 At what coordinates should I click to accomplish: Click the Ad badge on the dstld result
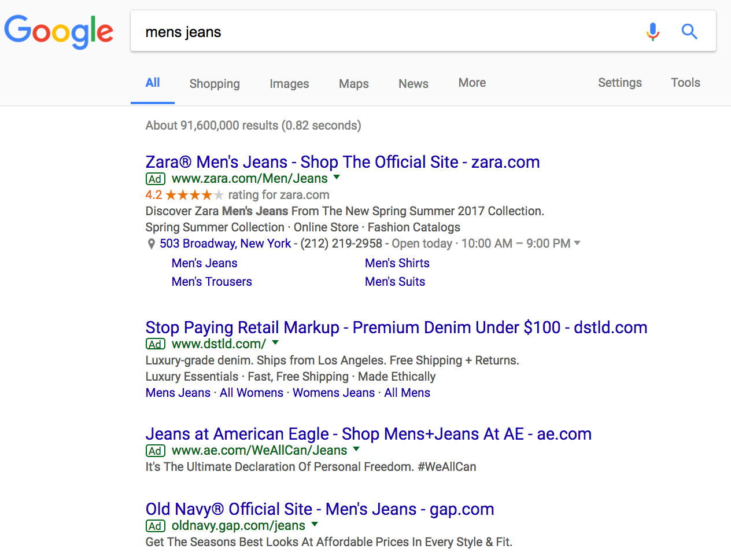(155, 344)
